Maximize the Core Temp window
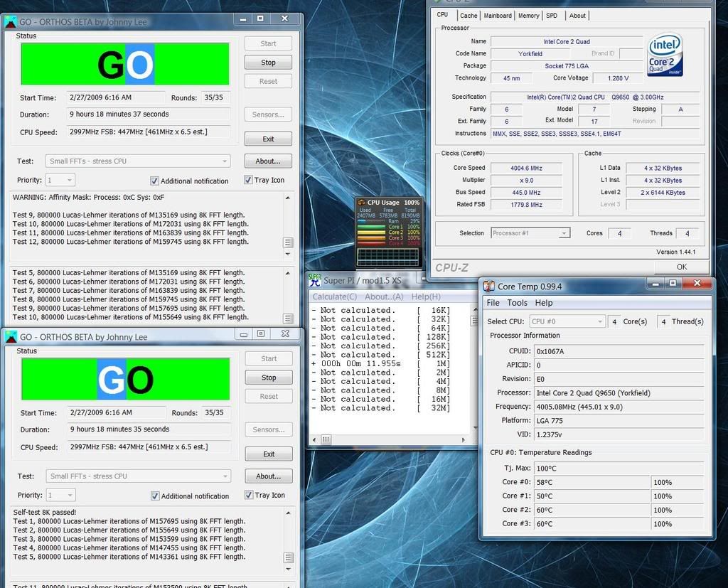Image resolution: width=728 pixels, height=588 pixels. pyautogui.click(x=673, y=283)
